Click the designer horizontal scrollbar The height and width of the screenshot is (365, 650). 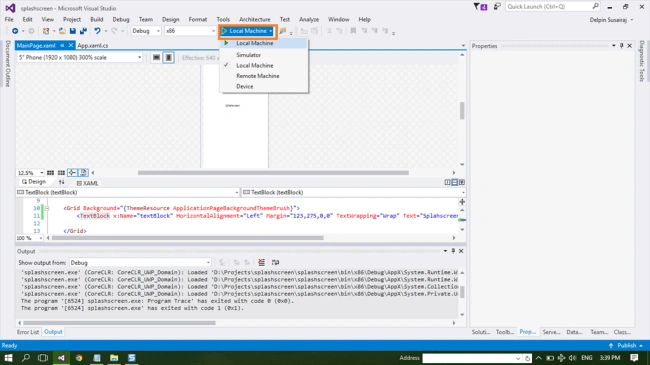[x=273, y=173]
